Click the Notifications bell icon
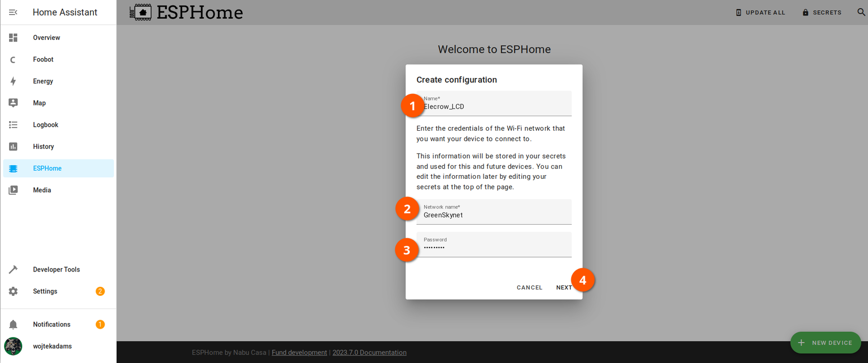The width and height of the screenshot is (868, 363). click(x=13, y=325)
